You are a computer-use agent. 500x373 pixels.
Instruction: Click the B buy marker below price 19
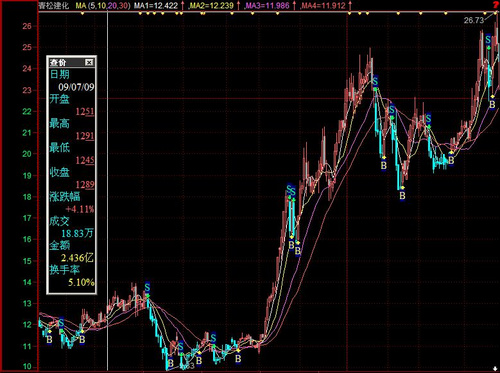pyautogui.click(x=402, y=196)
